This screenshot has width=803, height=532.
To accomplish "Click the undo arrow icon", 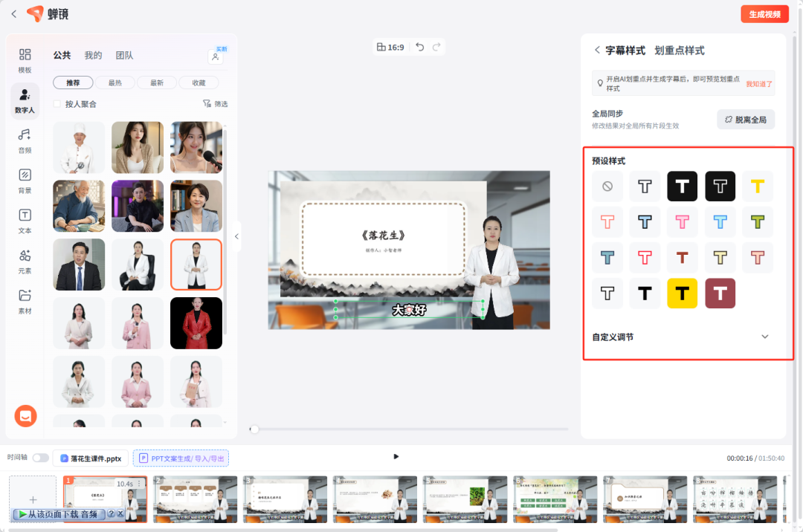I will pyautogui.click(x=420, y=47).
